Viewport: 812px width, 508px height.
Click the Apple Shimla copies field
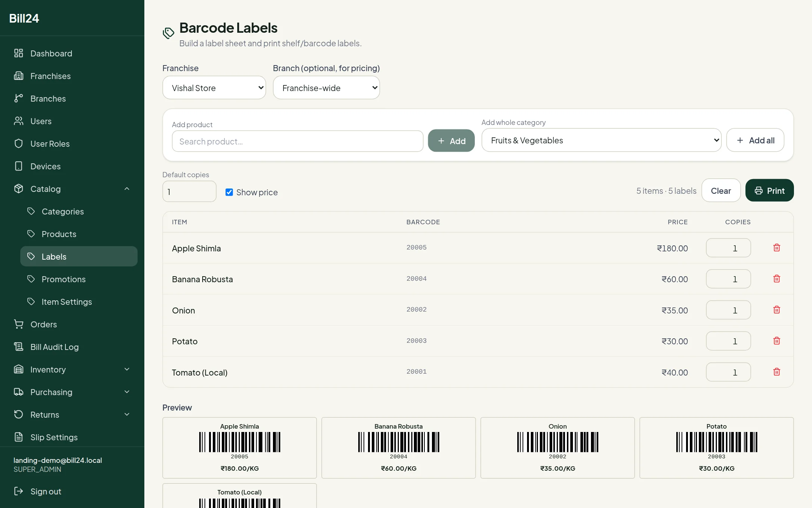(729, 248)
